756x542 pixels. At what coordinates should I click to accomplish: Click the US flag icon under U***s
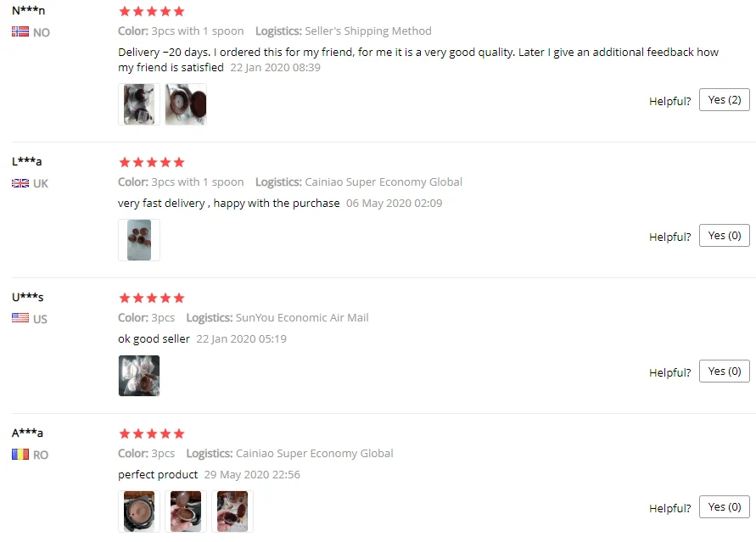coord(20,318)
